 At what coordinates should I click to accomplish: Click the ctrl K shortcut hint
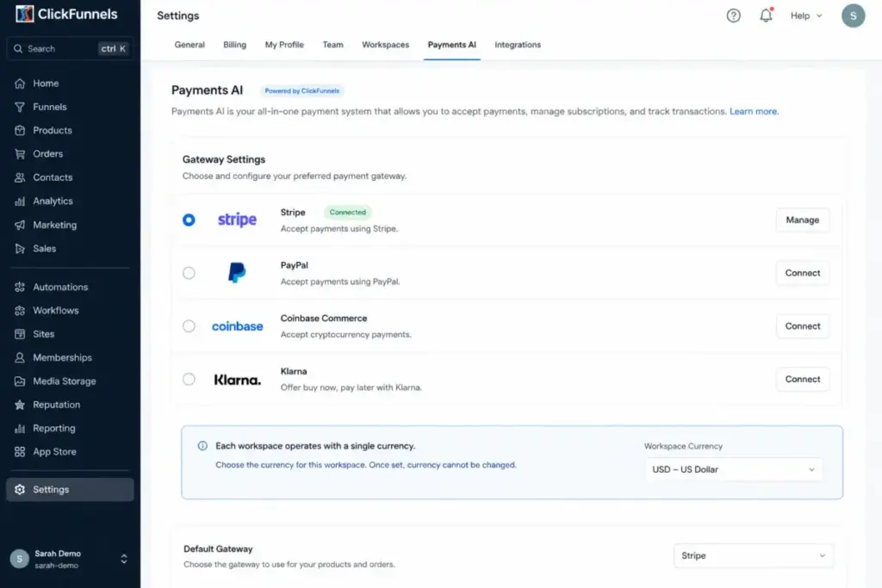coord(113,49)
